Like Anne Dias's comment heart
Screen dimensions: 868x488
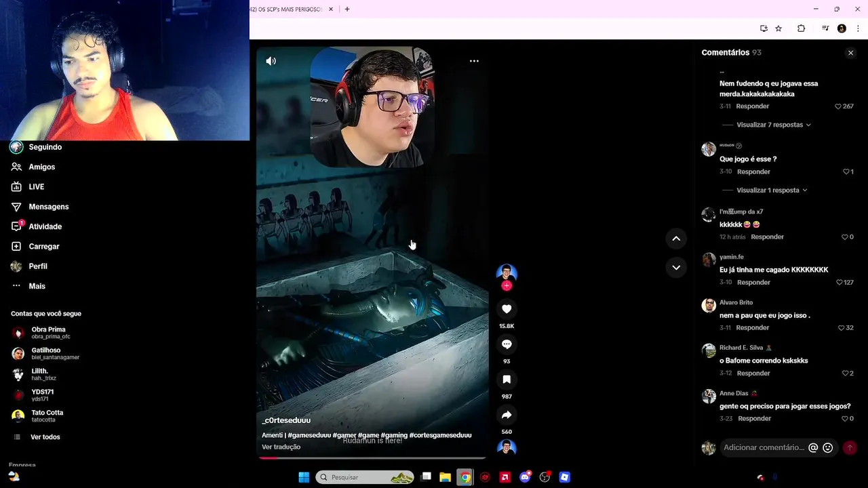(845, 419)
